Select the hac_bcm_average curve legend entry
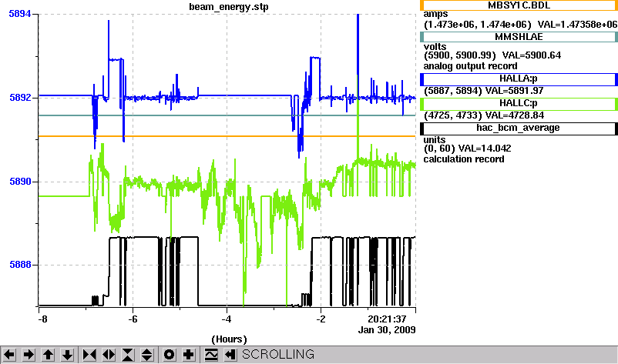This screenshot has width=618, height=364. click(x=519, y=129)
